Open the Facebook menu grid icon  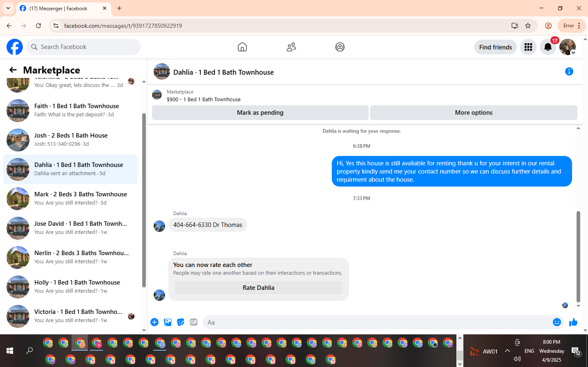click(528, 47)
